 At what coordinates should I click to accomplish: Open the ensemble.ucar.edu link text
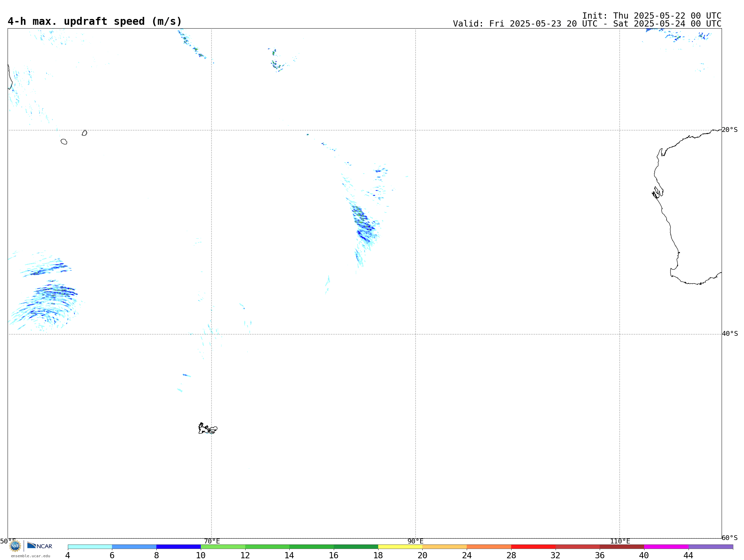click(31, 556)
